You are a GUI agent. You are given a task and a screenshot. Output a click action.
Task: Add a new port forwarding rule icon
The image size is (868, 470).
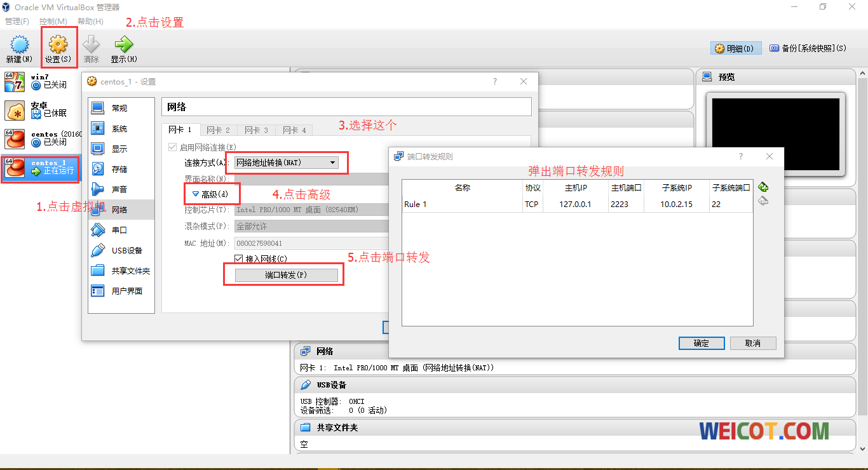pyautogui.click(x=764, y=187)
